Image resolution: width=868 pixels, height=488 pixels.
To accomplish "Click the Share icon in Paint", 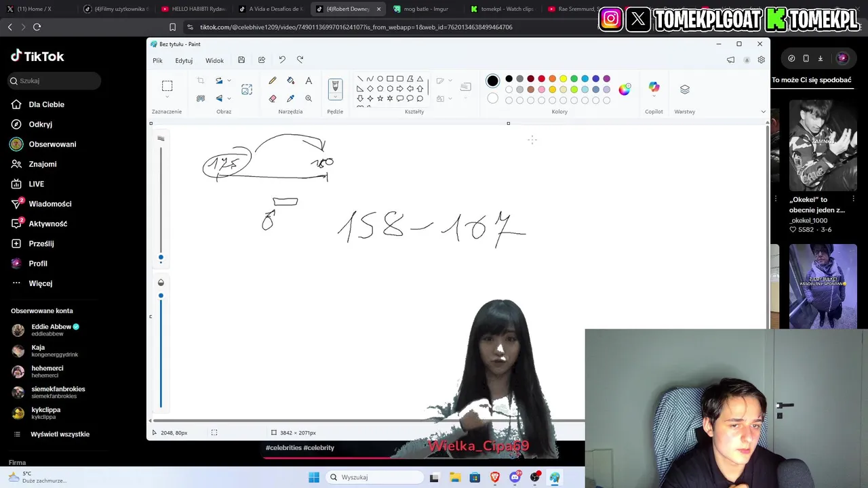I will click(x=262, y=60).
